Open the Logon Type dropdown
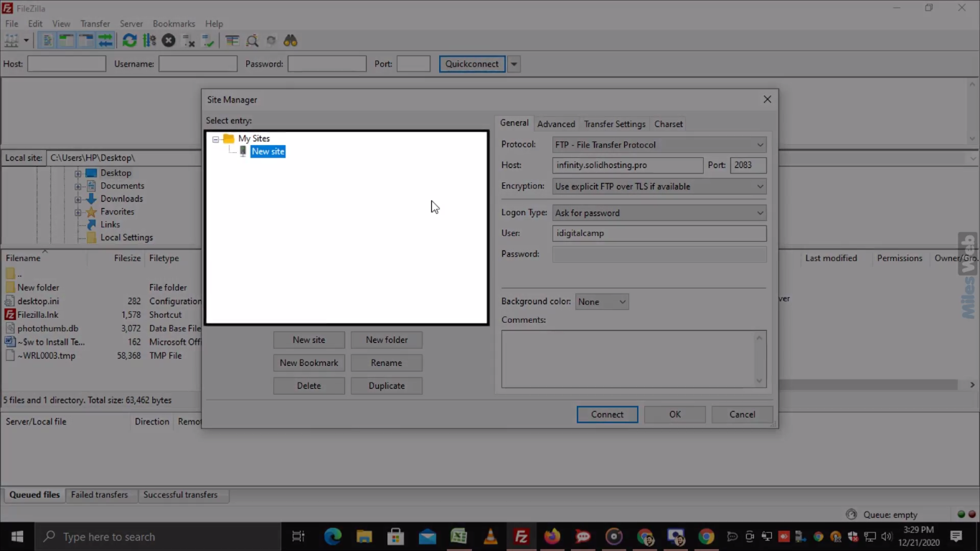Screen dimensions: 980x551 (x=659, y=213)
